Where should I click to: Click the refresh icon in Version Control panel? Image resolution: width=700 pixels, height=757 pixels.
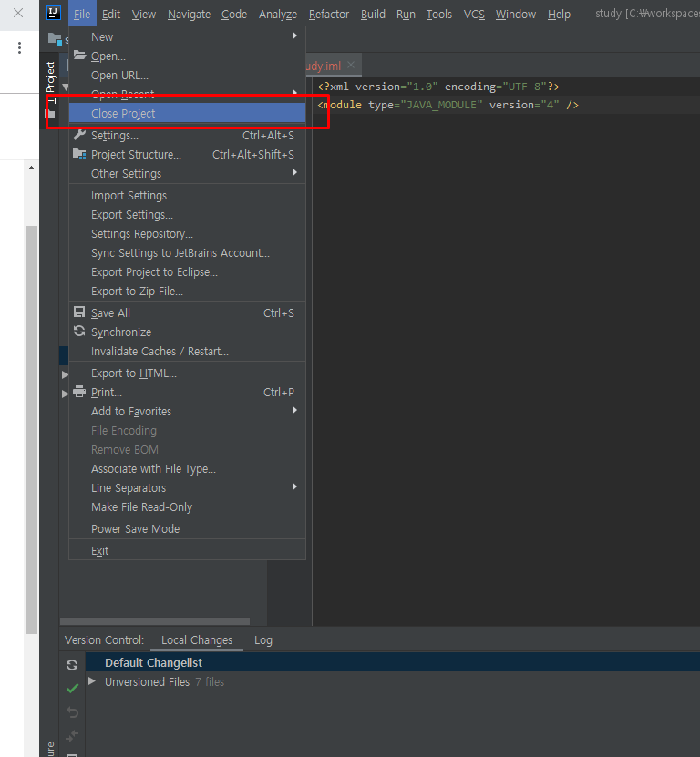coord(72,665)
